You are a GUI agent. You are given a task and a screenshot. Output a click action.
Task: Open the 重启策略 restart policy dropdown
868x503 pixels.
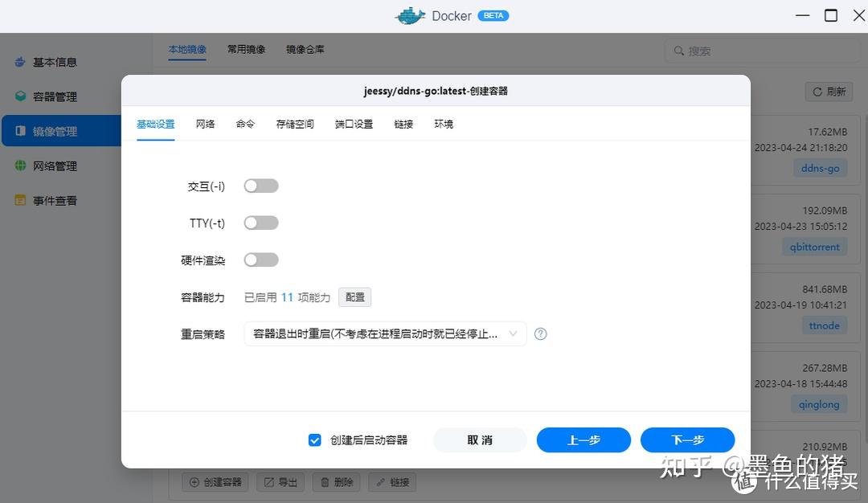coord(384,333)
